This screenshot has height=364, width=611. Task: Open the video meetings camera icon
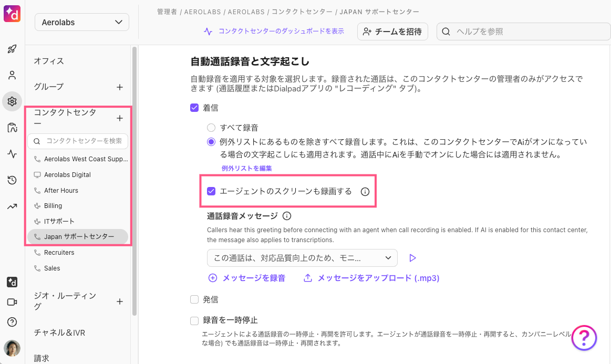(12, 302)
